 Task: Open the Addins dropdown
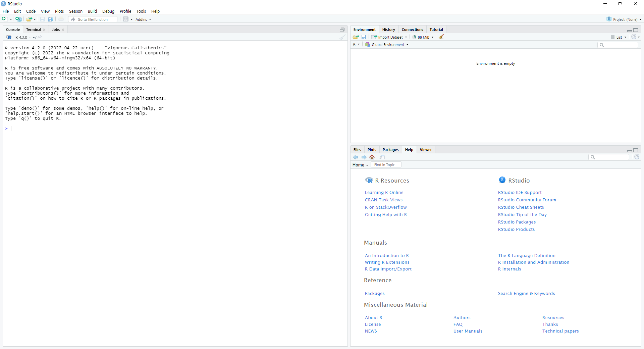143,19
